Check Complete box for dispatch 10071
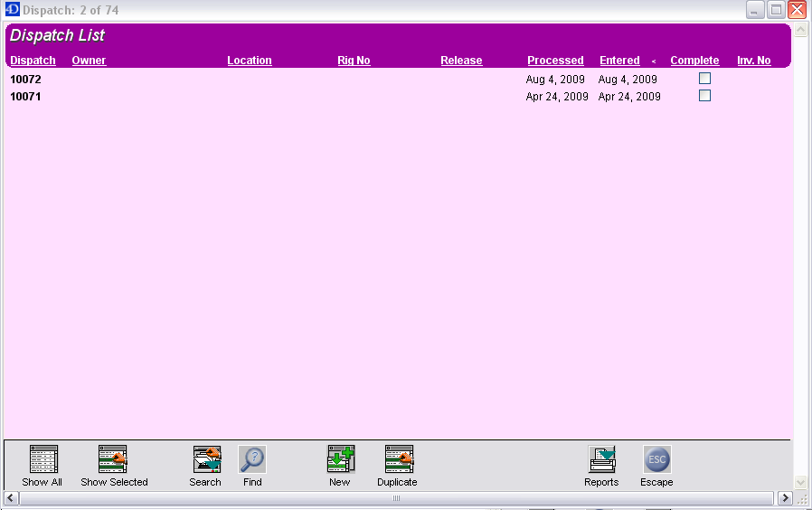This screenshot has height=510, width=812. (x=705, y=96)
